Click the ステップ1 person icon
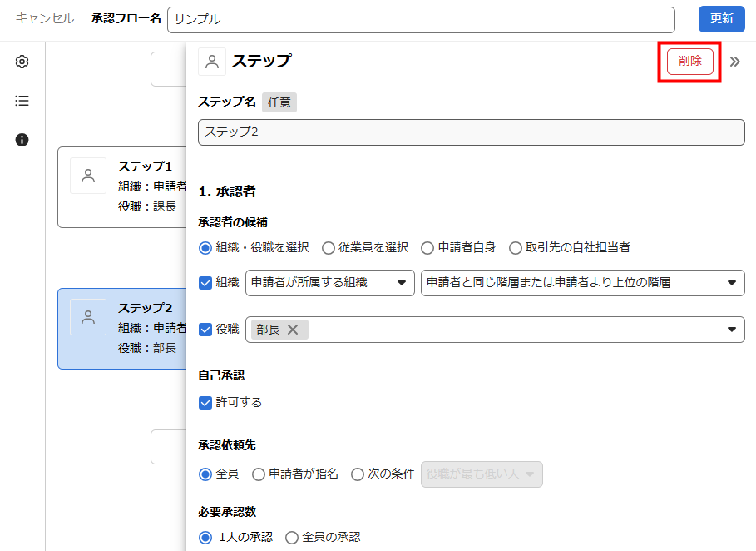756x551 pixels. pyautogui.click(x=88, y=176)
